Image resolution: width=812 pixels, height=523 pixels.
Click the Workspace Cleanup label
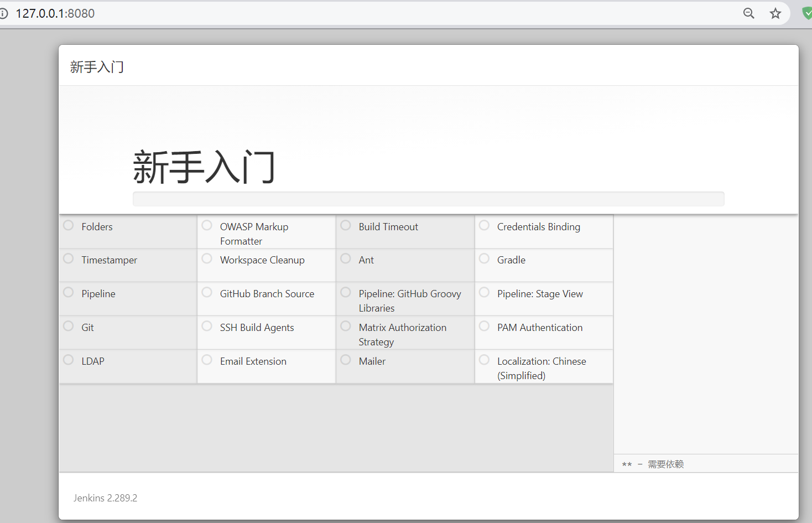(262, 260)
